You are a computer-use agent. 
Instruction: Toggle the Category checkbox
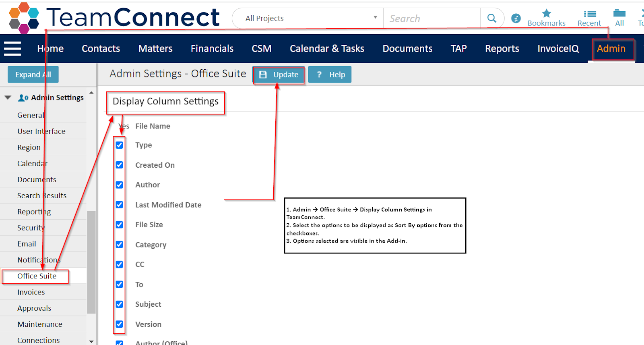pyautogui.click(x=120, y=245)
